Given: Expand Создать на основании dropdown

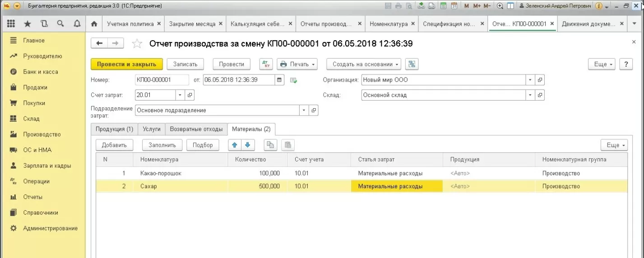Looking at the screenshot, I should pyautogui.click(x=364, y=64).
